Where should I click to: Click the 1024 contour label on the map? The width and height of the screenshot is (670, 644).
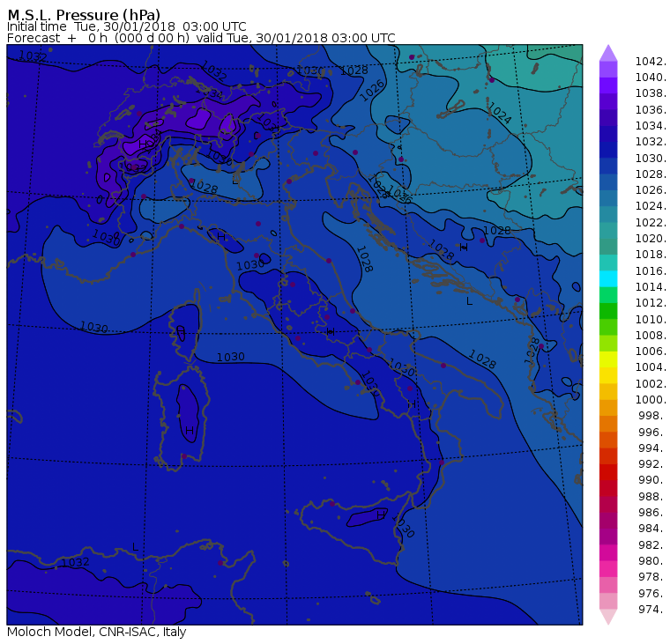click(x=499, y=113)
